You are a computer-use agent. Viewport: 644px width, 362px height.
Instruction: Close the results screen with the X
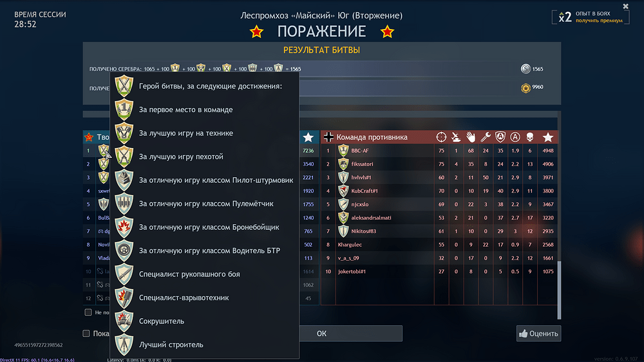pyautogui.click(x=625, y=6)
